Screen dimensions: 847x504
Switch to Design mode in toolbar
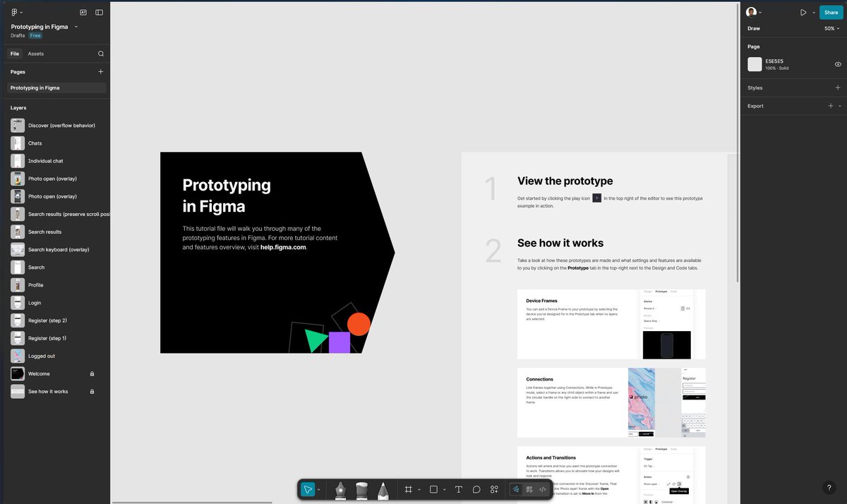[529, 489]
